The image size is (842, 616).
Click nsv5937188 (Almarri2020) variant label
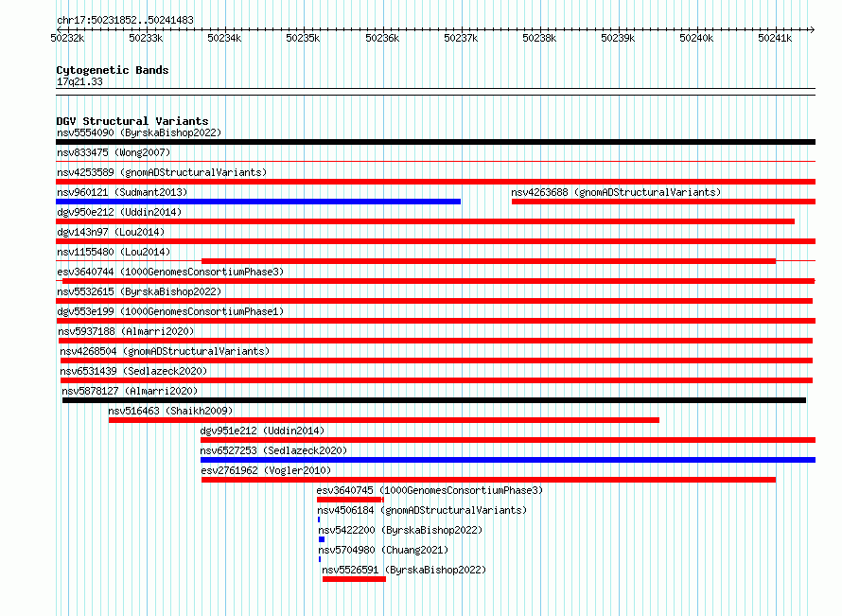click(x=126, y=331)
